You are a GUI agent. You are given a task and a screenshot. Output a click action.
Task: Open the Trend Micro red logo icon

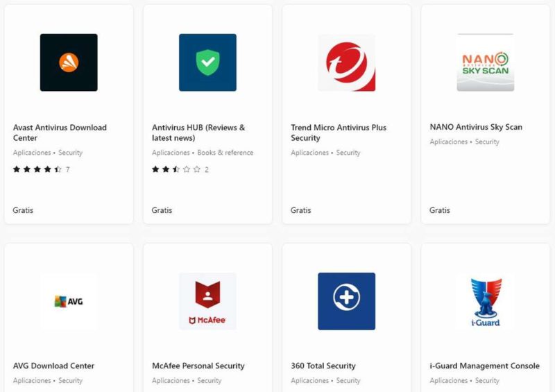pyautogui.click(x=346, y=62)
